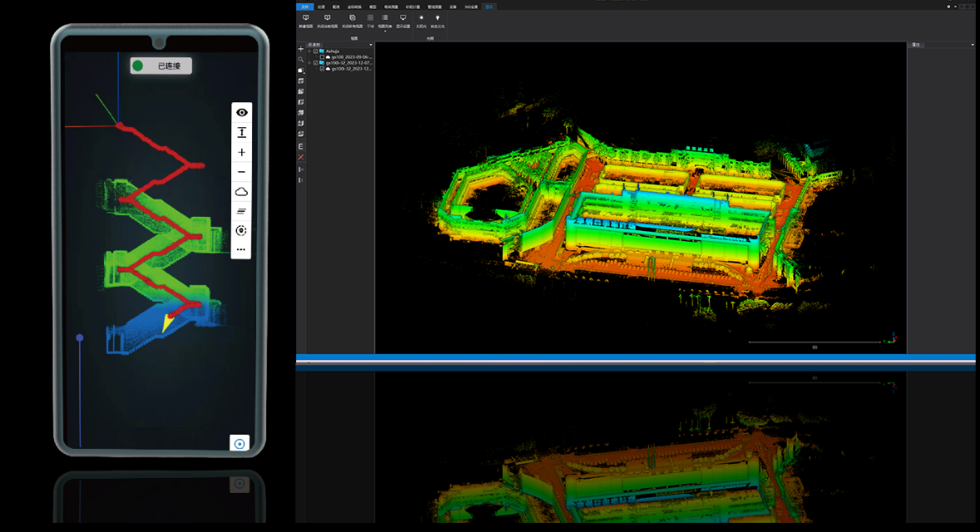Click the magnifier search icon in sidebar
Image resolution: width=980 pixels, height=532 pixels.
[x=301, y=60]
